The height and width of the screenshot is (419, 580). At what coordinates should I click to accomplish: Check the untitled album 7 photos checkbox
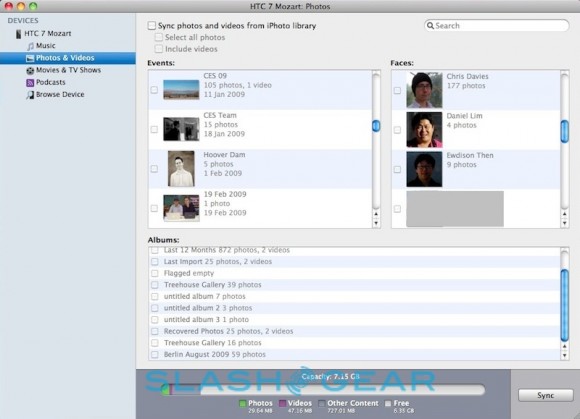click(155, 297)
